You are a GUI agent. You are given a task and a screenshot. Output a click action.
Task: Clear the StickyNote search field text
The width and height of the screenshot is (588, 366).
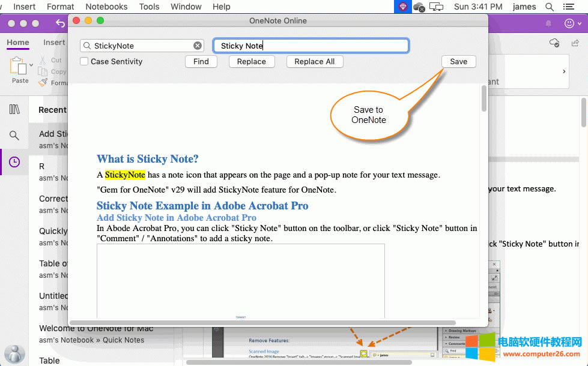pos(198,46)
